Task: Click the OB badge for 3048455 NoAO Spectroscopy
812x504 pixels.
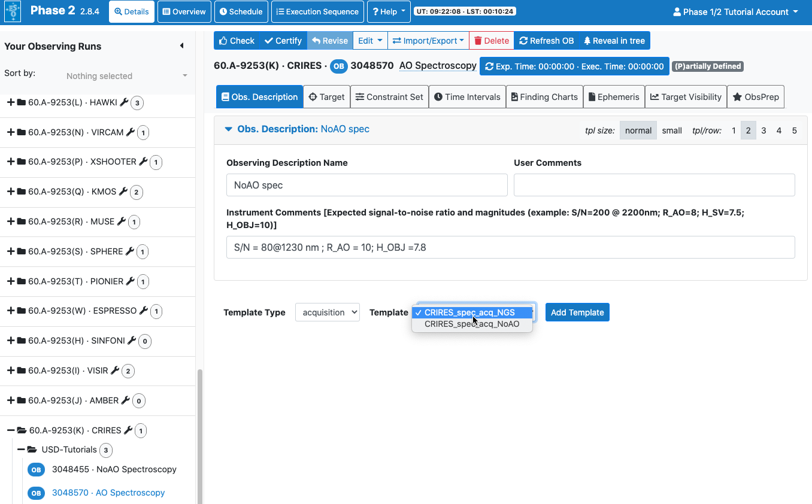Action: tap(37, 470)
